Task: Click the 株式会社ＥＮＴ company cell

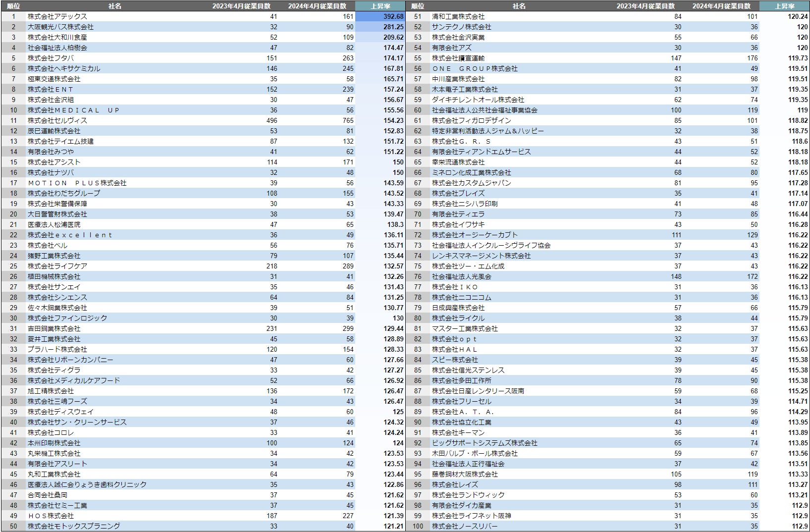Action: pyautogui.click(x=51, y=89)
